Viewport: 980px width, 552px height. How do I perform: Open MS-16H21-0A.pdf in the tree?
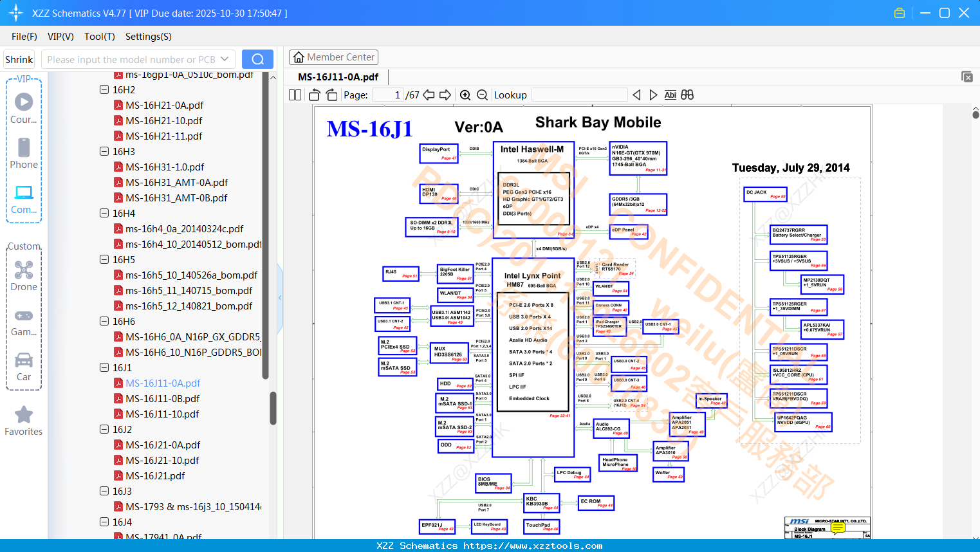(x=164, y=105)
